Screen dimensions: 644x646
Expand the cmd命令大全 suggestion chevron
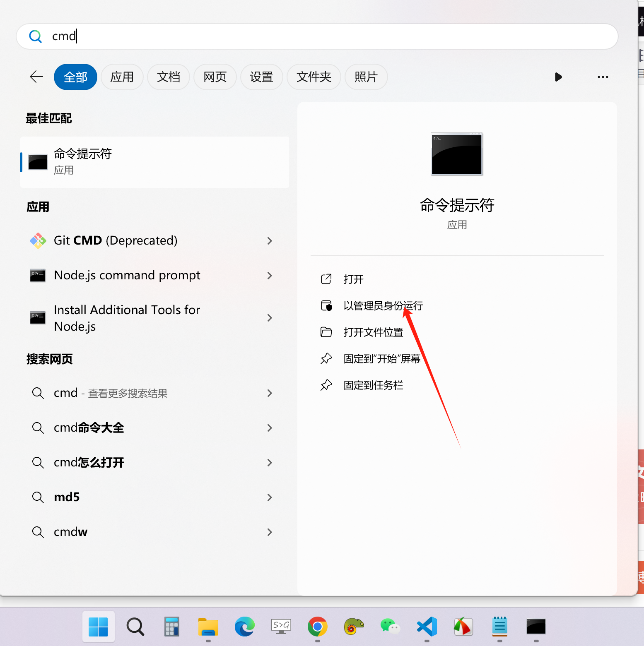pos(270,427)
